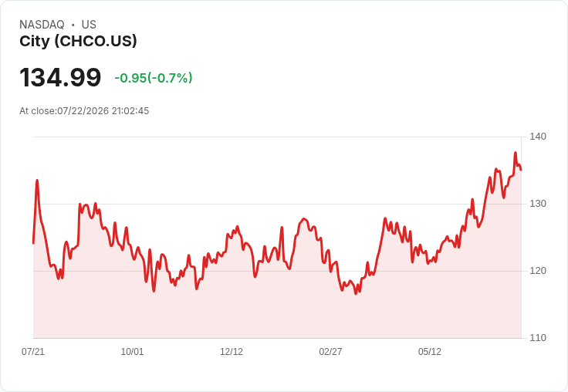This screenshot has width=568, height=392.
Task: Select the 130 y-axis label
Action: point(538,204)
